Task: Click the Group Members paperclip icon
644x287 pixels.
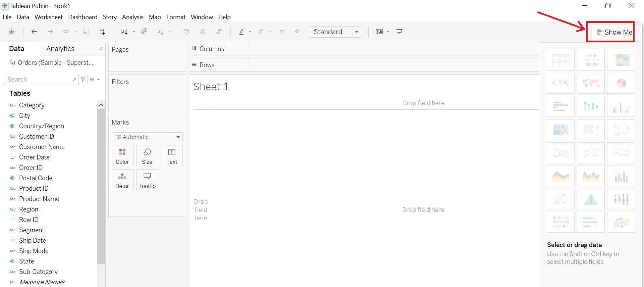Action: 261,32
